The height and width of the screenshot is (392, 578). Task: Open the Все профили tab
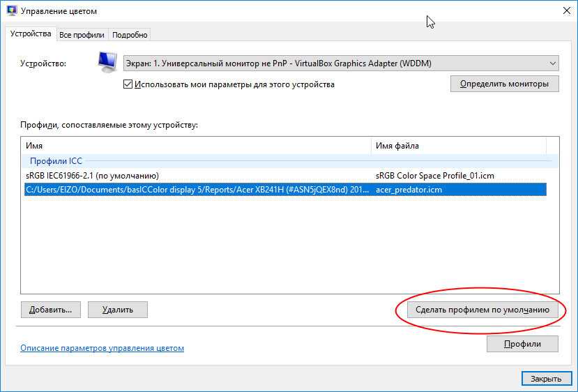tap(82, 35)
